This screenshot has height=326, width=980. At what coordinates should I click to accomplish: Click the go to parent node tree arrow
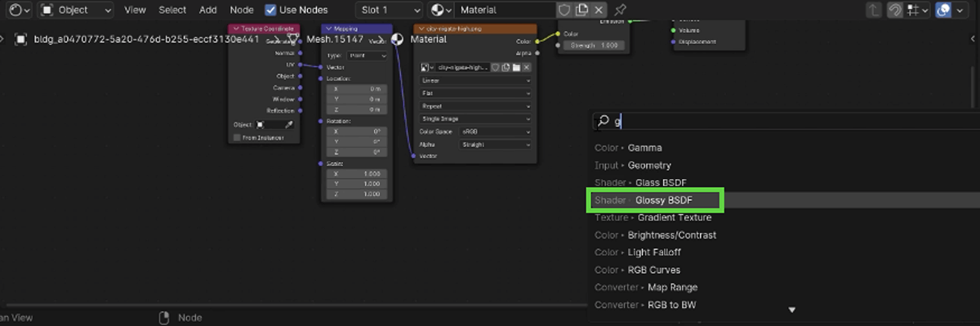[x=875, y=10]
